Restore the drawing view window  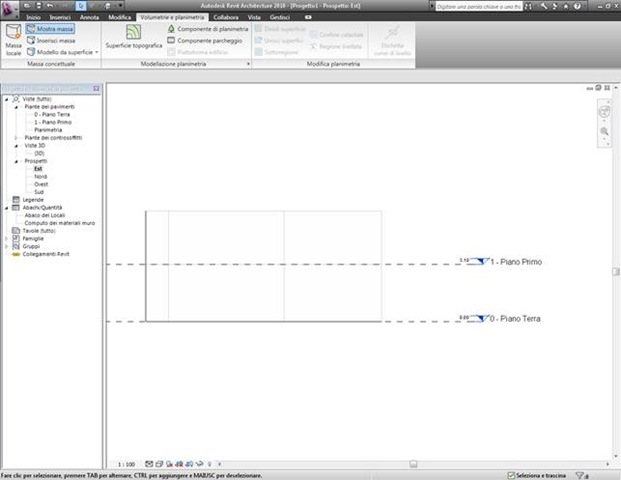(x=598, y=88)
